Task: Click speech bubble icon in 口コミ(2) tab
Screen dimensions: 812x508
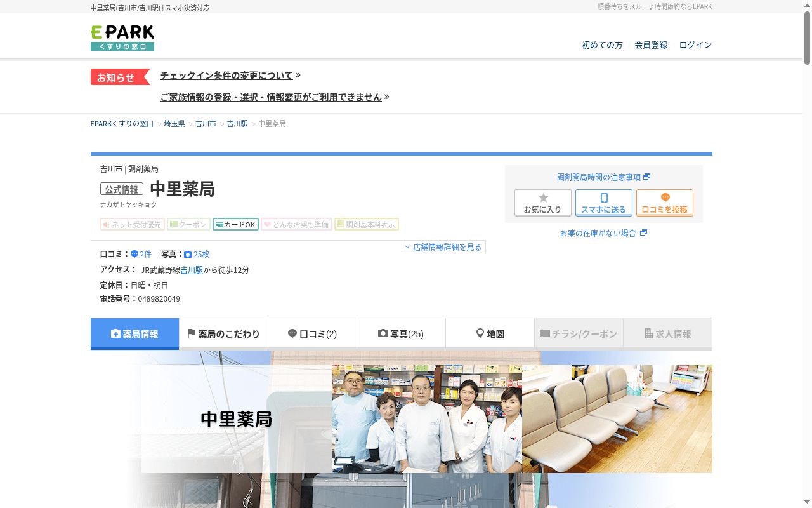Action: coord(292,333)
